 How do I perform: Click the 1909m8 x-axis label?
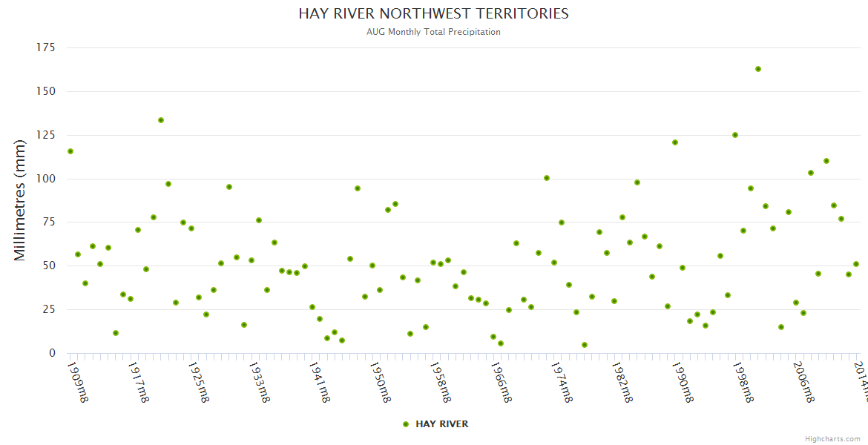click(78, 382)
